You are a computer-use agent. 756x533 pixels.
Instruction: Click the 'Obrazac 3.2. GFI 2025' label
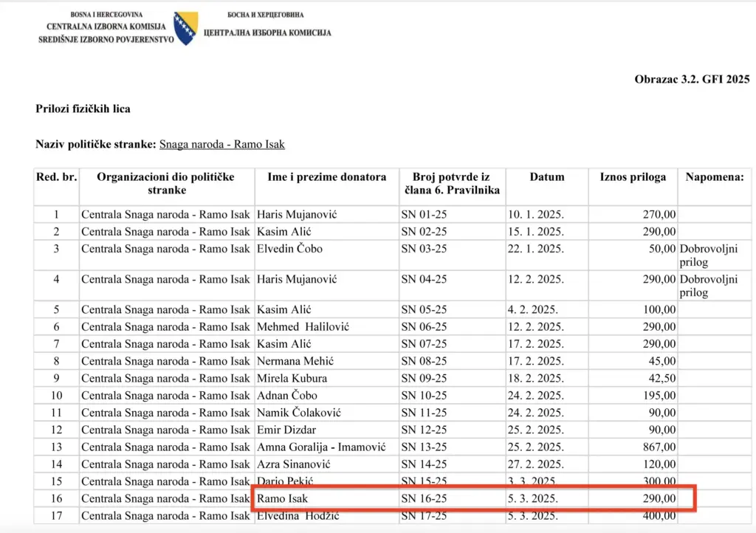[x=692, y=79]
